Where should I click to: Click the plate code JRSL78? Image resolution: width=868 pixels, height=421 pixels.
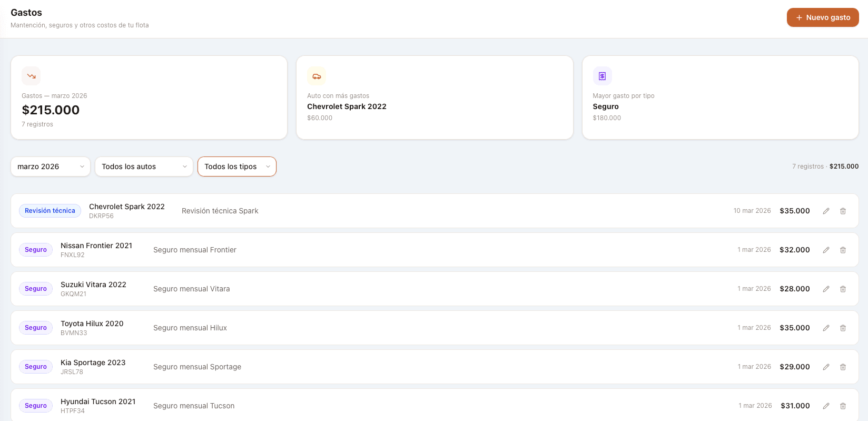click(72, 372)
